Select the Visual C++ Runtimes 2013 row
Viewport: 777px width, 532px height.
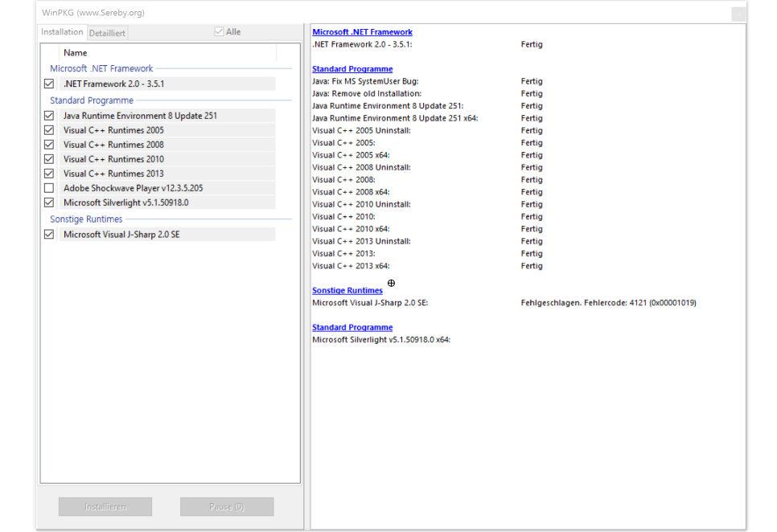pyautogui.click(x=167, y=174)
